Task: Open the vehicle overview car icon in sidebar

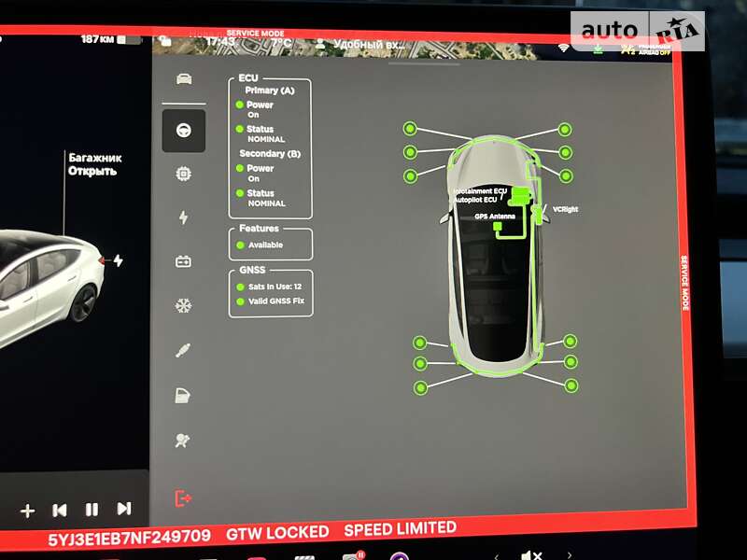Action: [x=184, y=79]
